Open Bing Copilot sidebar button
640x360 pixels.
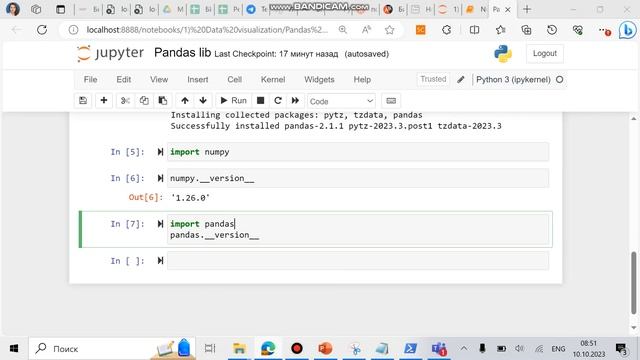coord(627,30)
